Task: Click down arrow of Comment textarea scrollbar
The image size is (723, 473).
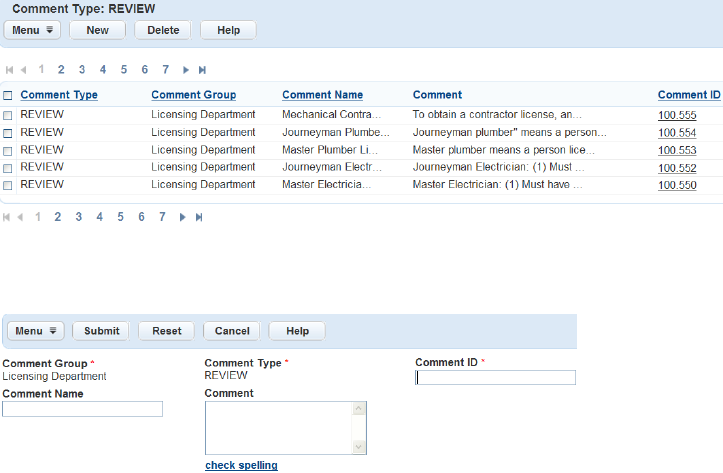Action: (359, 447)
